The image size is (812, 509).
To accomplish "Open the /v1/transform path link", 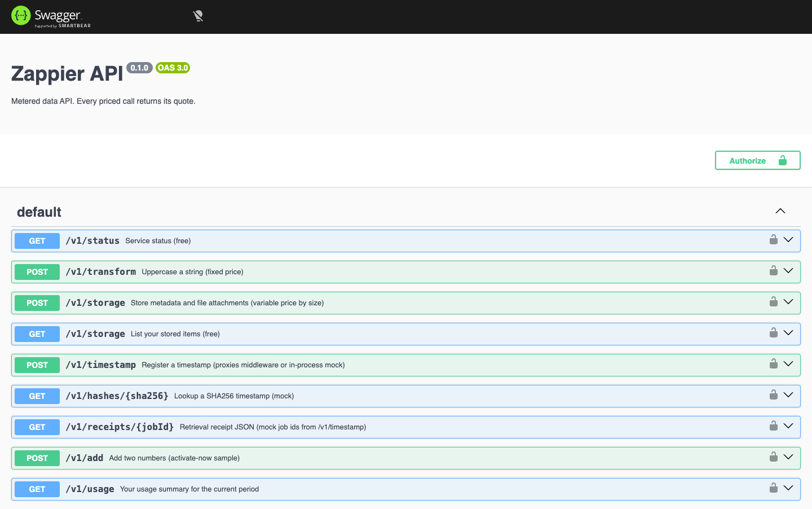I will coord(101,272).
